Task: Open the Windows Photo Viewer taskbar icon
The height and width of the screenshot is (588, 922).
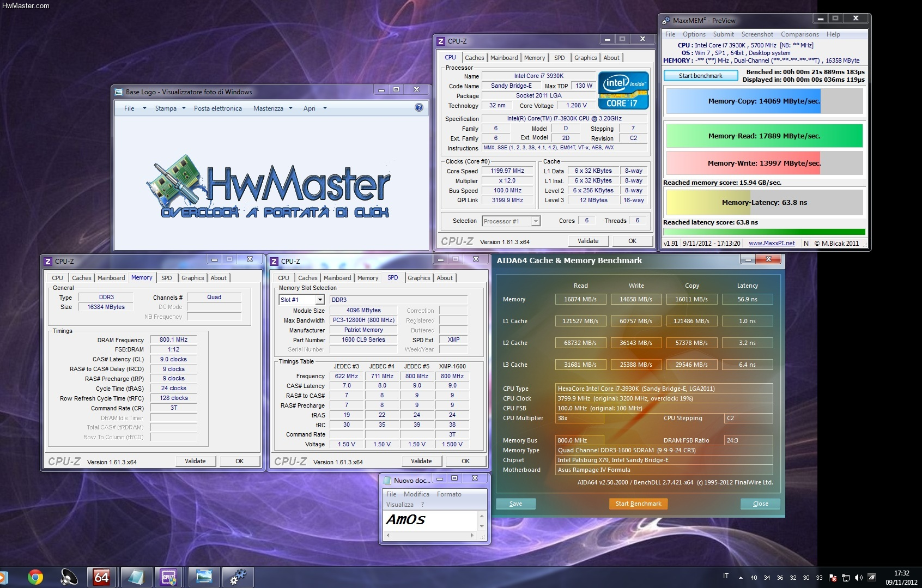Action: (204, 577)
